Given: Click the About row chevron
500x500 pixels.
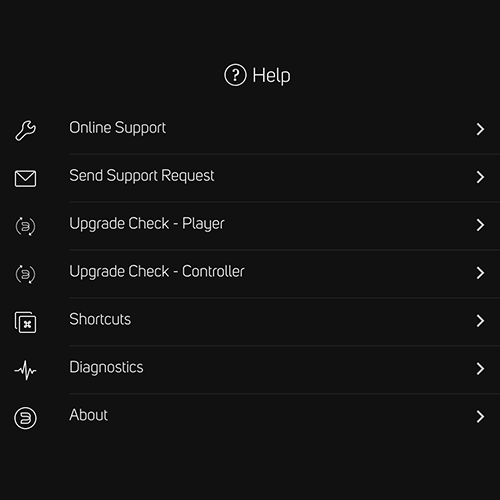Looking at the screenshot, I should [480, 416].
